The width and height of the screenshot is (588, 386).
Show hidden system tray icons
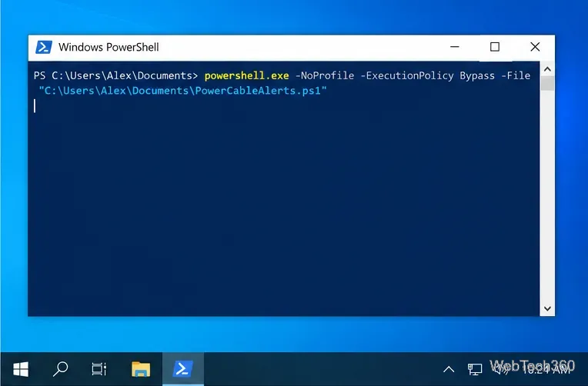tap(449, 370)
